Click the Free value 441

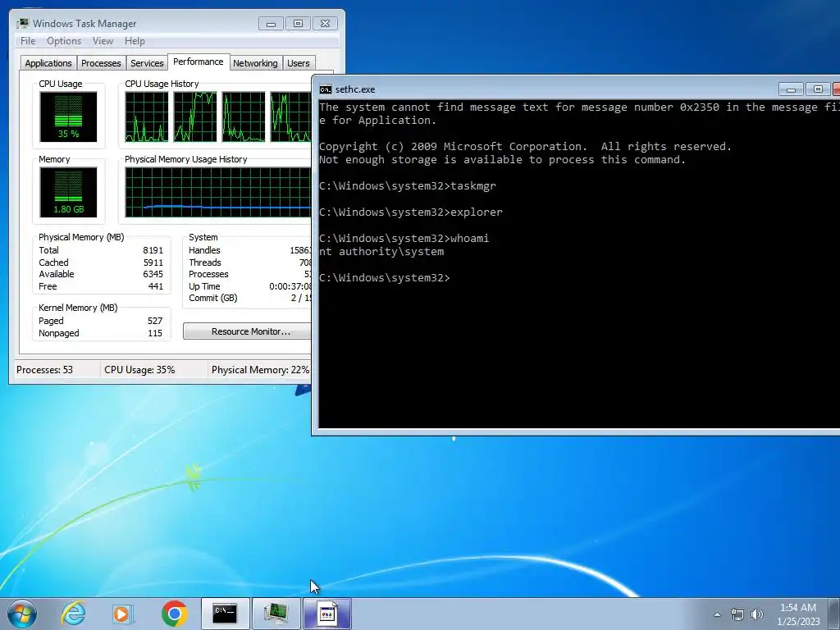(x=155, y=286)
